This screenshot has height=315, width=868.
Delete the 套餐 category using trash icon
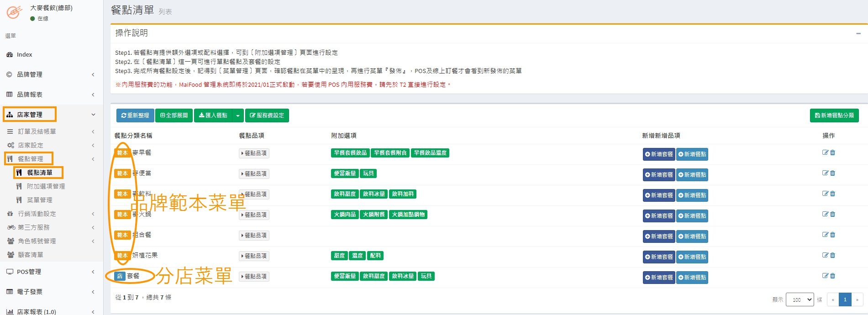click(x=832, y=276)
